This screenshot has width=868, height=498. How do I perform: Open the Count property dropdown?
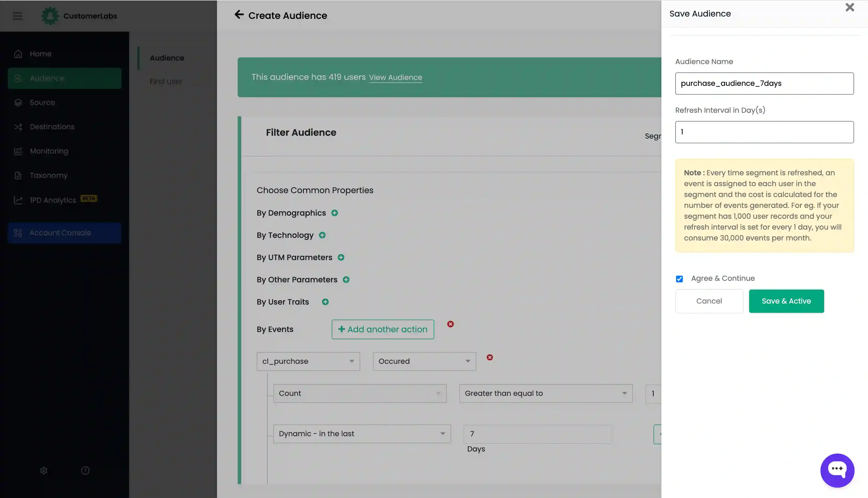[360, 393]
